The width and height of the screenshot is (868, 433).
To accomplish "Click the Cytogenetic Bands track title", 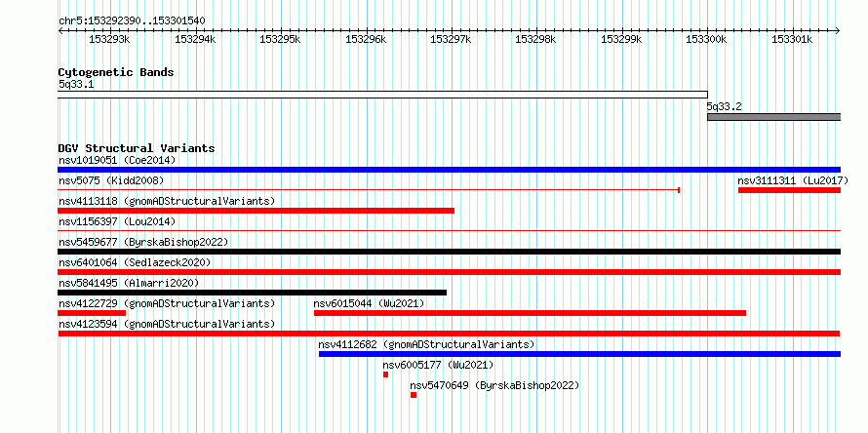I will click(116, 72).
